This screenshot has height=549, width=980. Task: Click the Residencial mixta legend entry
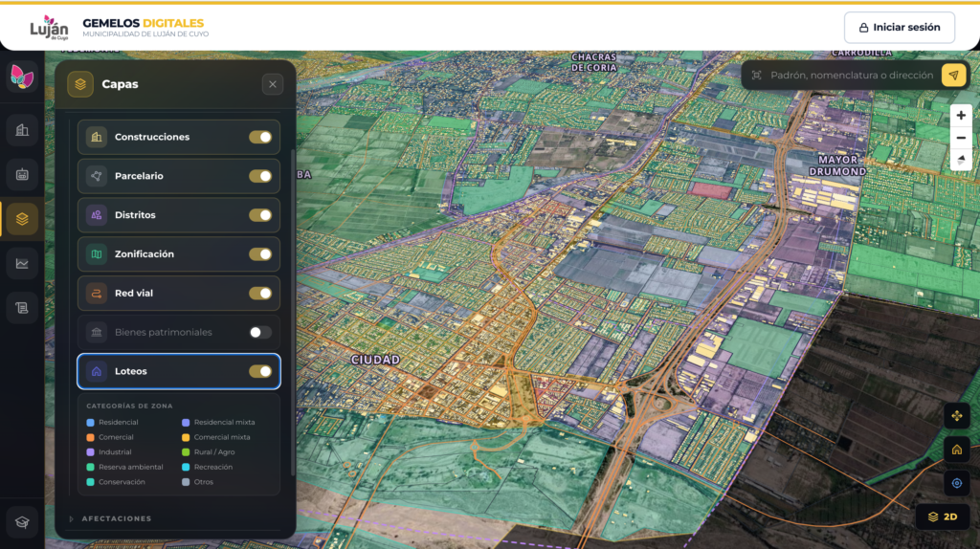tap(219, 422)
